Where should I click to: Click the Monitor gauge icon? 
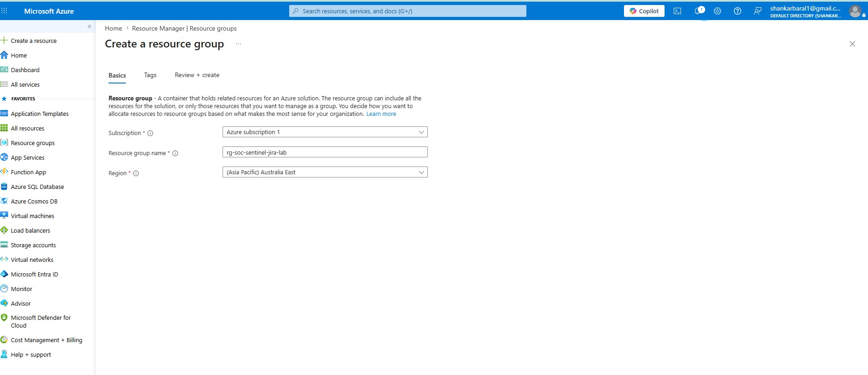coord(4,289)
